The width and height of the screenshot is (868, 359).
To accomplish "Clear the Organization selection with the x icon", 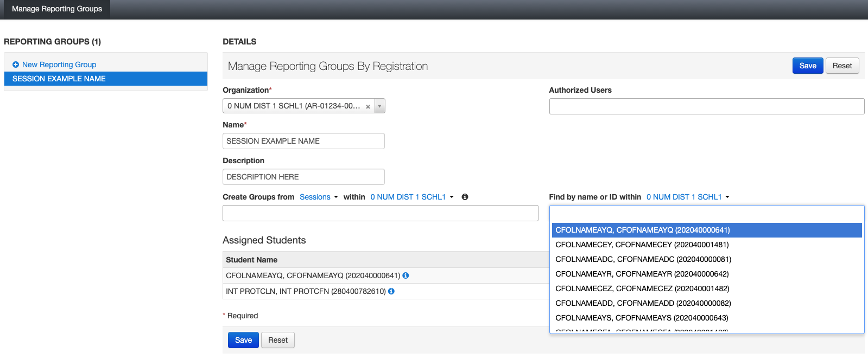I will [x=368, y=106].
